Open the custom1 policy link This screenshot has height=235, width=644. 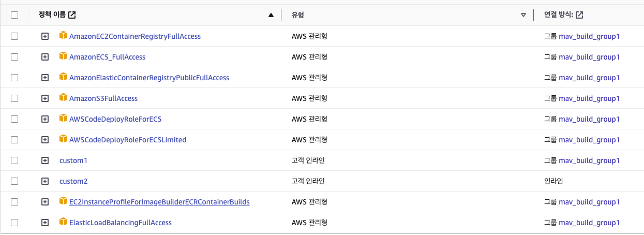pos(73,160)
